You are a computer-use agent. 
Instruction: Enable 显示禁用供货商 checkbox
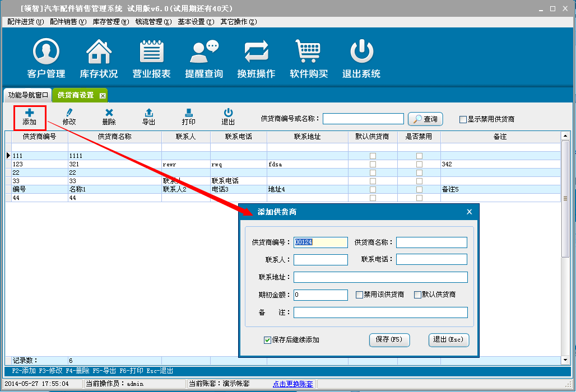(x=463, y=119)
